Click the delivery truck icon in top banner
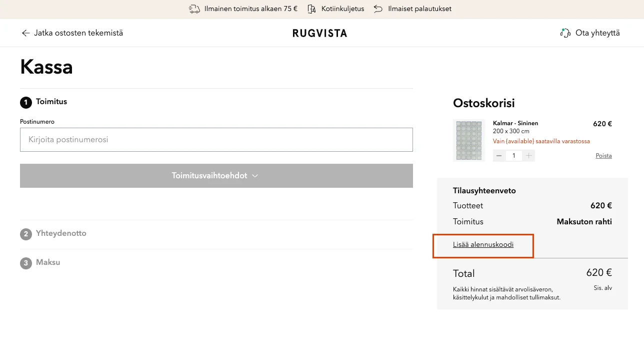Screen dimensions: 644x344 click(x=194, y=9)
